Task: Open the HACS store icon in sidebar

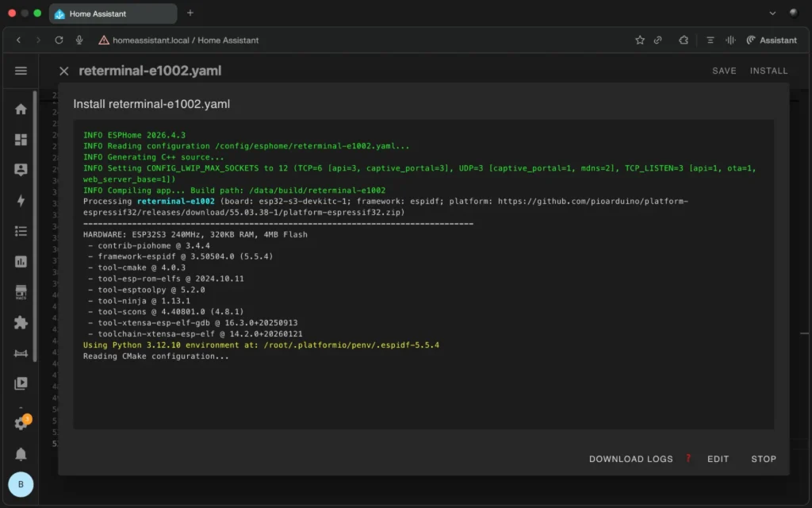Action: [21, 292]
